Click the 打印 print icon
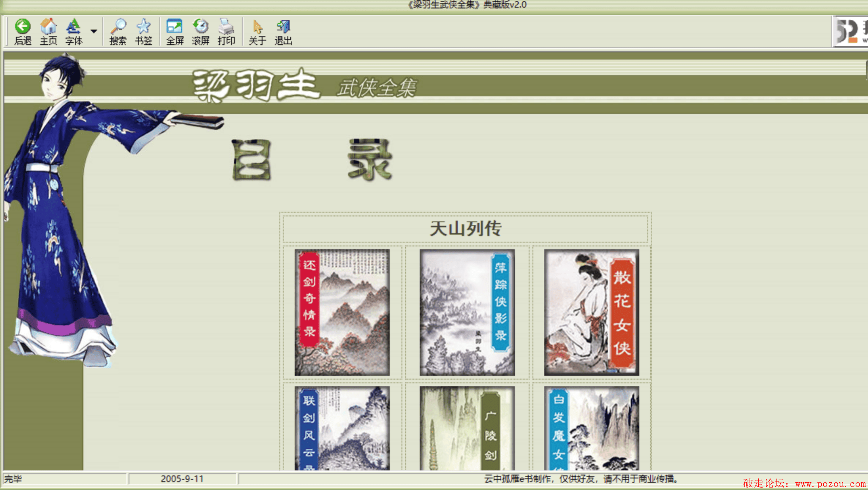868x490 pixels. tap(226, 32)
